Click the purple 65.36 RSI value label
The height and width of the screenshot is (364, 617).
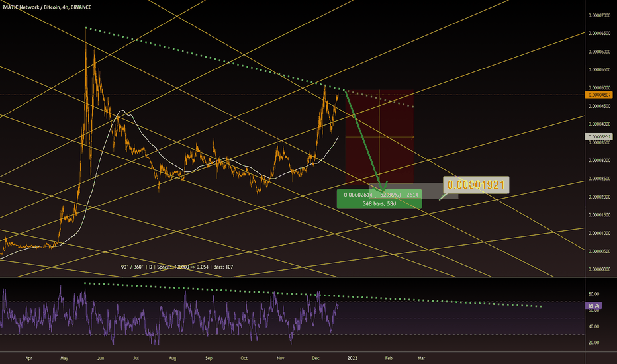tap(593, 306)
